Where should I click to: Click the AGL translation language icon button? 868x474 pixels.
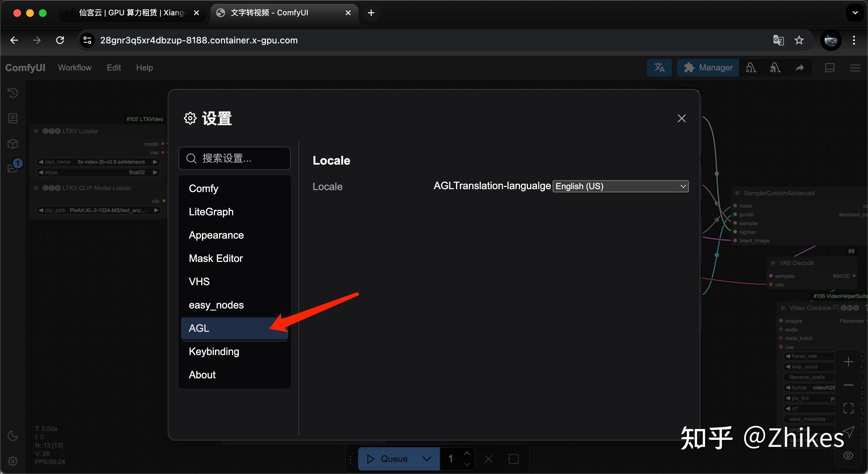pyautogui.click(x=659, y=68)
